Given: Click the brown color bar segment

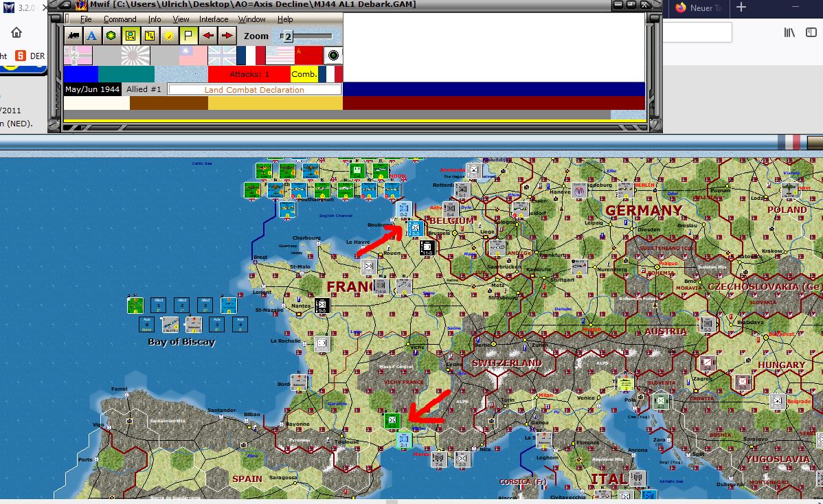Looking at the screenshot, I should coord(169,103).
